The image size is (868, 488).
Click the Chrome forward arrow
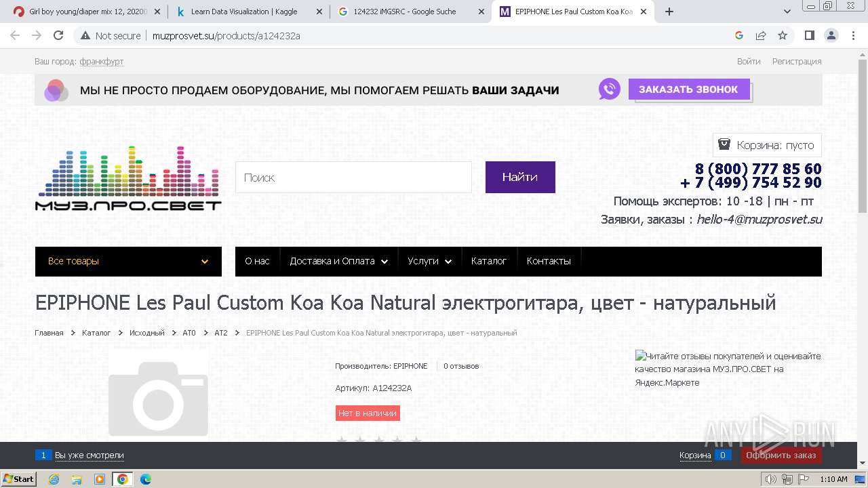pyautogui.click(x=37, y=35)
